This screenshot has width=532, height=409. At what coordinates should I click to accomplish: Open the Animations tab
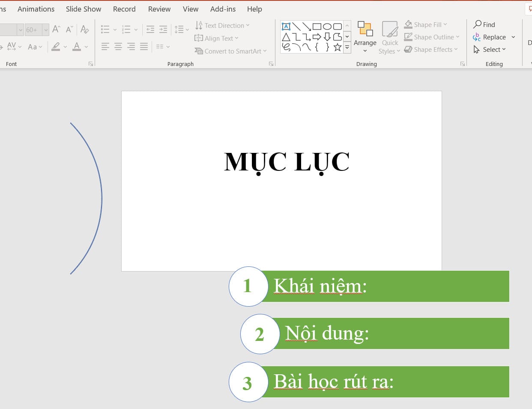click(x=36, y=9)
